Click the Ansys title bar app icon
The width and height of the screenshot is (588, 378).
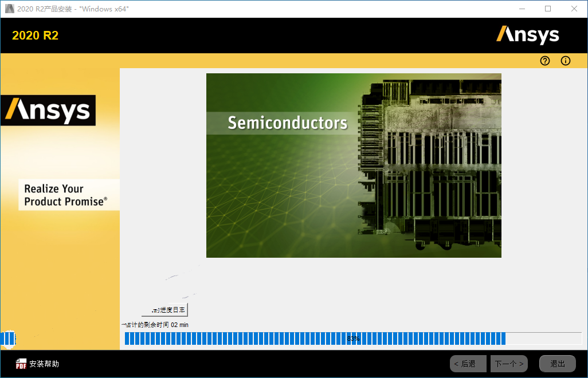[9, 9]
